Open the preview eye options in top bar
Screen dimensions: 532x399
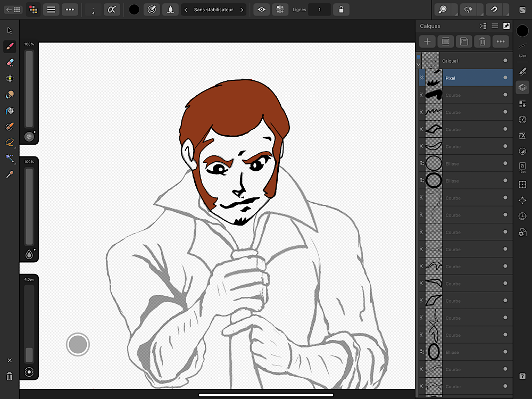468,10
